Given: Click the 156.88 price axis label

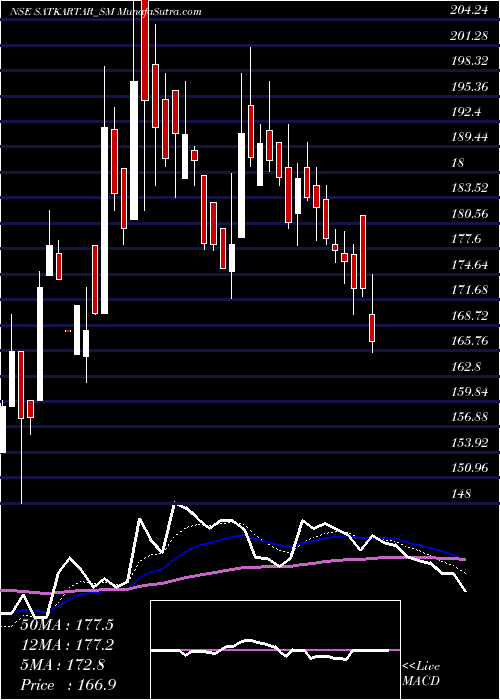Looking at the screenshot, I should tap(469, 417).
